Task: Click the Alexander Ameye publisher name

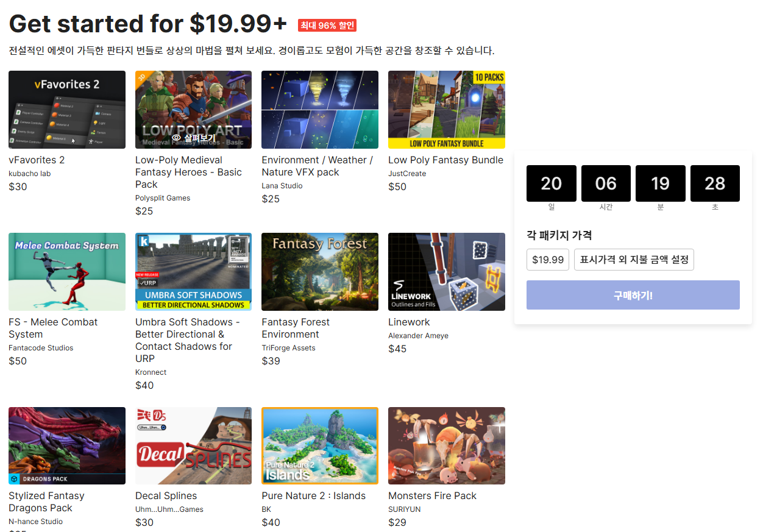Action: click(x=418, y=336)
